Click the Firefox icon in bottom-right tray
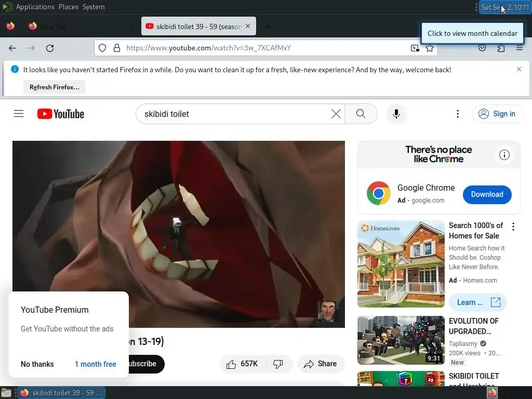 (492, 393)
